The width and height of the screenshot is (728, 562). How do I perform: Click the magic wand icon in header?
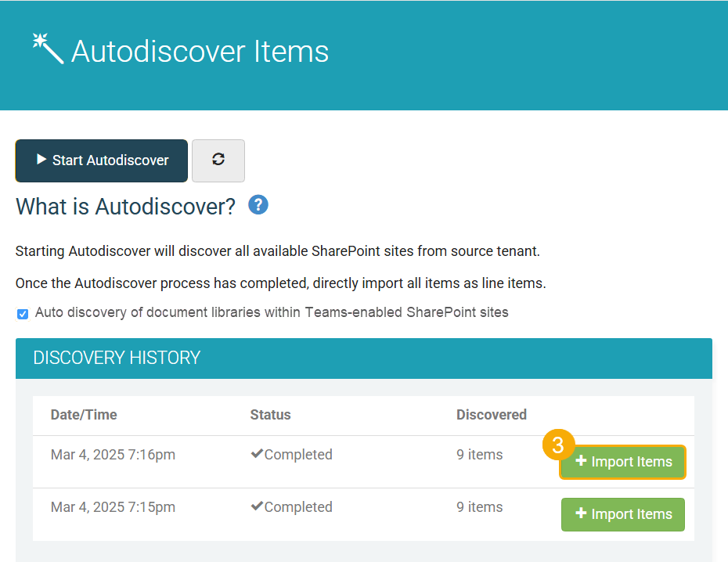[47, 49]
